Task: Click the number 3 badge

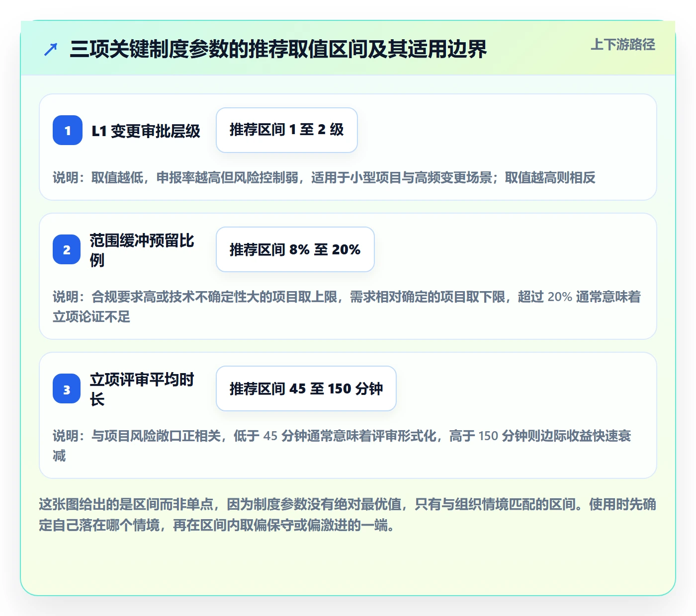Action: click(x=67, y=388)
